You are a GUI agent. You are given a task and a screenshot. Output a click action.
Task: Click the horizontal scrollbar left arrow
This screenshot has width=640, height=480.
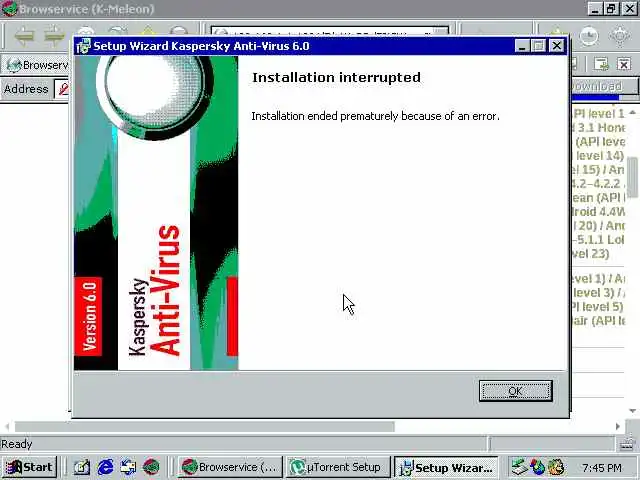coord(7,427)
